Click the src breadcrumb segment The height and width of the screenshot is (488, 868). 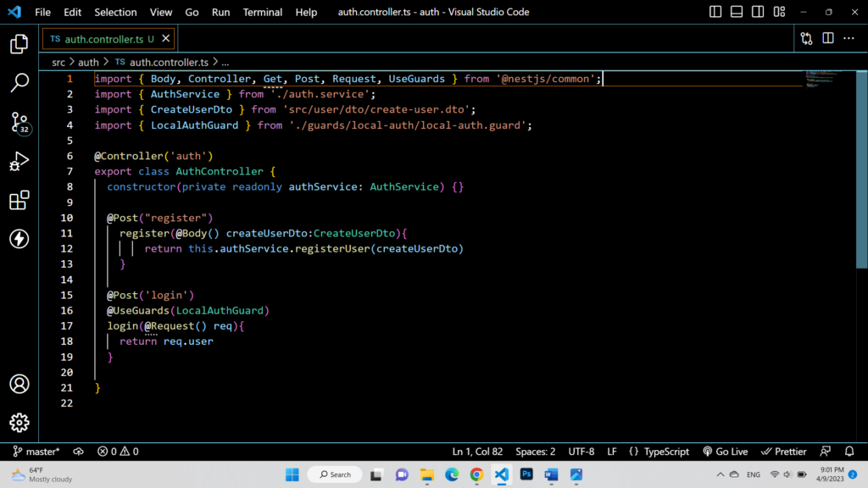point(58,63)
